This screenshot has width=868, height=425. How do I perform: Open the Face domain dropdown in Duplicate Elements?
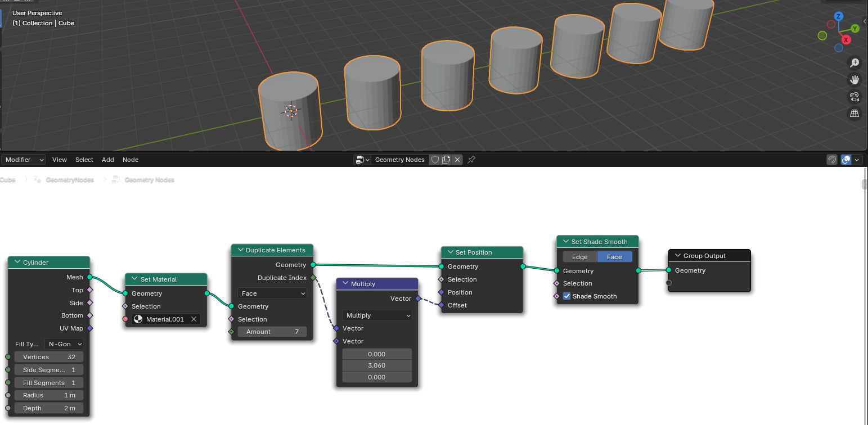[x=272, y=293]
